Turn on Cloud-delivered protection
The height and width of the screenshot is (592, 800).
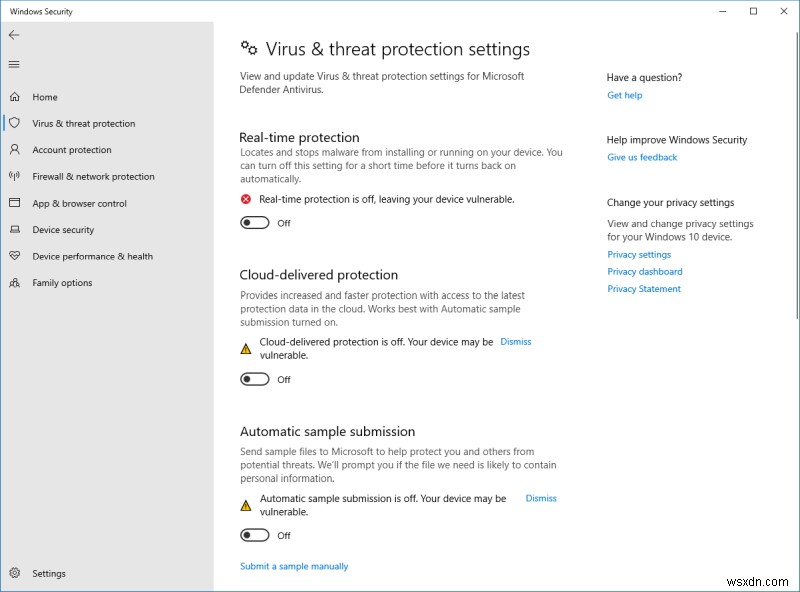coord(254,379)
